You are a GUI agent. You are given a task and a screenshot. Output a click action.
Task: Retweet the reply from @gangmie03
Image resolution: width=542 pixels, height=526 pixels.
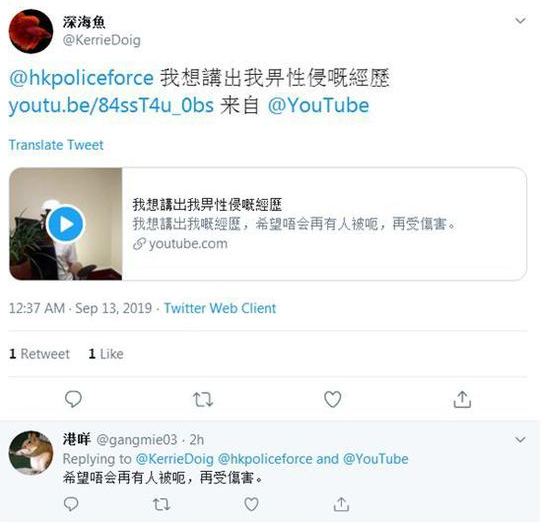(161, 505)
